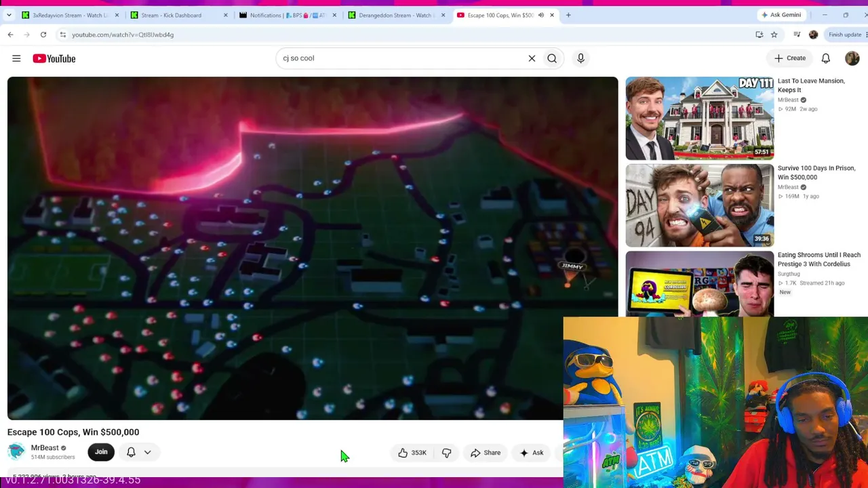Start voice search with microphone icon
The width and height of the screenshot is (868, 488).
[x=580, y=58]
